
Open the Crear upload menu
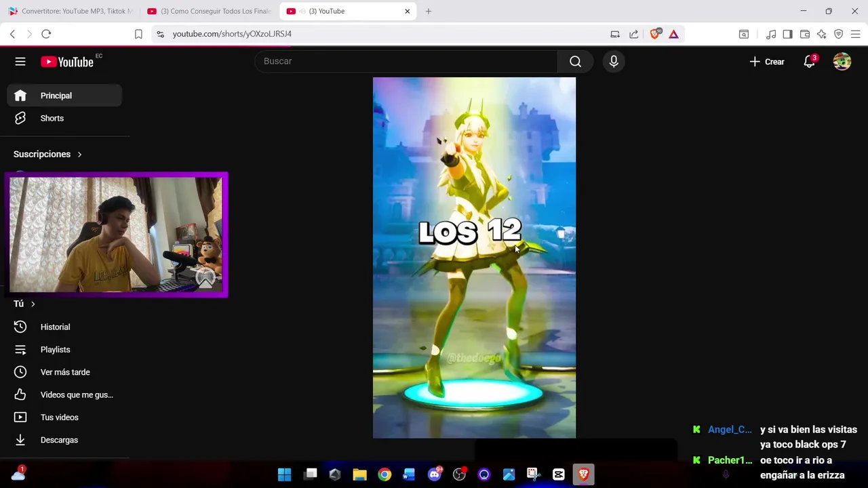point(767,62)
